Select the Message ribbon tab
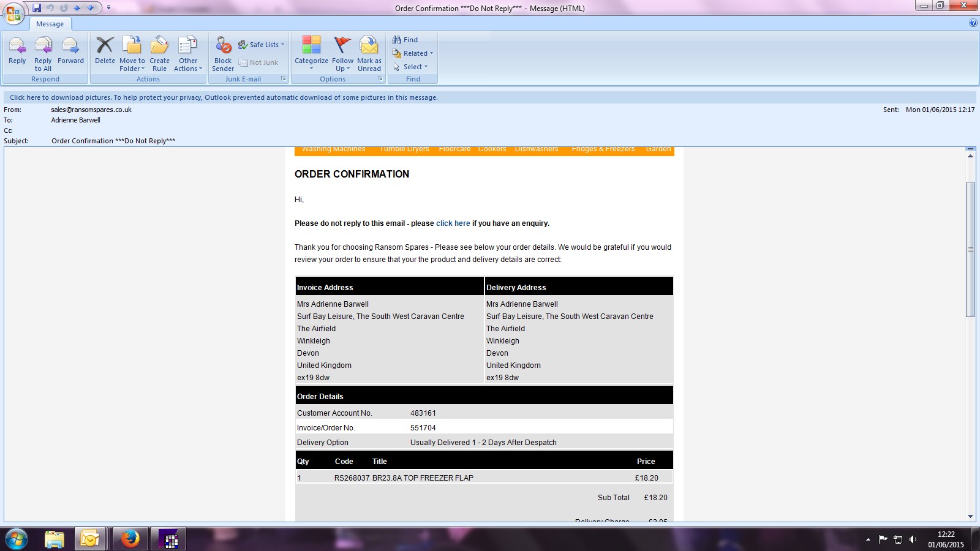Viewport: 980px width, 551px height. click(x=50, y=24)
